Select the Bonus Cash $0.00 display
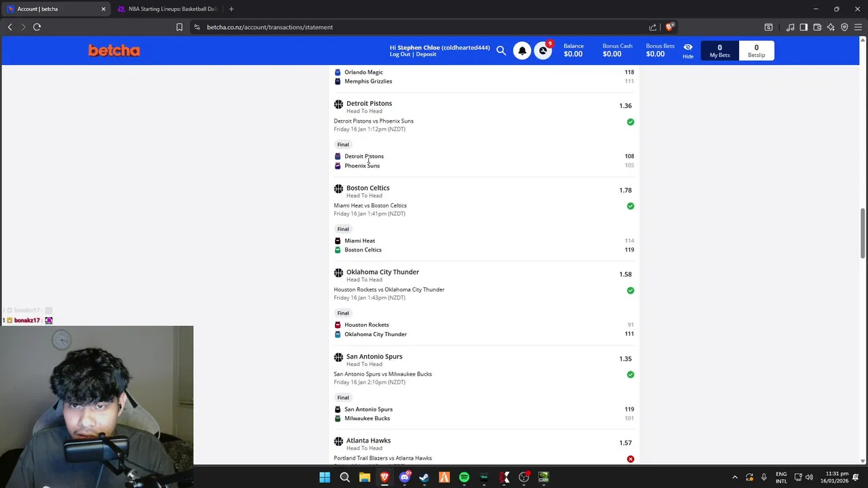Image resolution: width=868 pixels, height=488 pixels. pos(617,51)
